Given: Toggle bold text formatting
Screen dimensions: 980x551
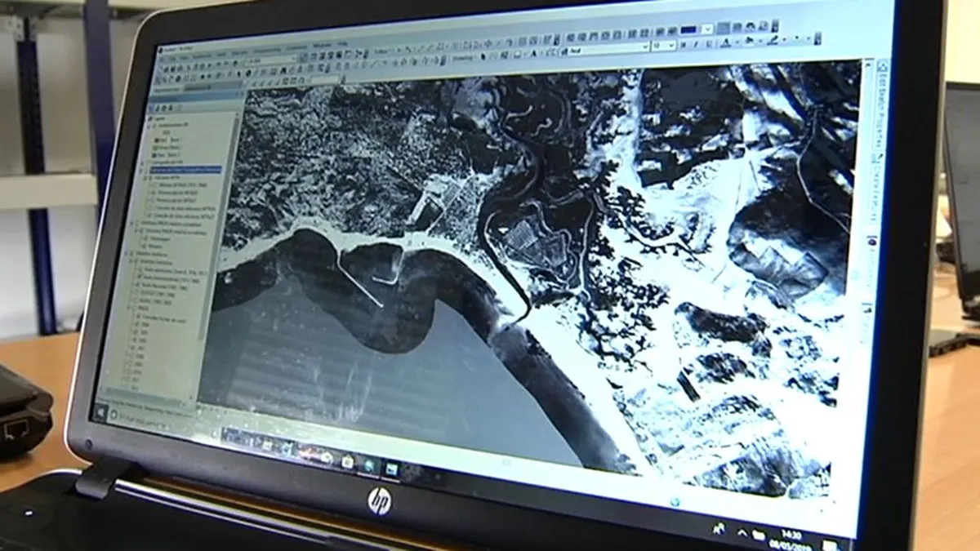Looking at the screenshot, I should (684, 45).
